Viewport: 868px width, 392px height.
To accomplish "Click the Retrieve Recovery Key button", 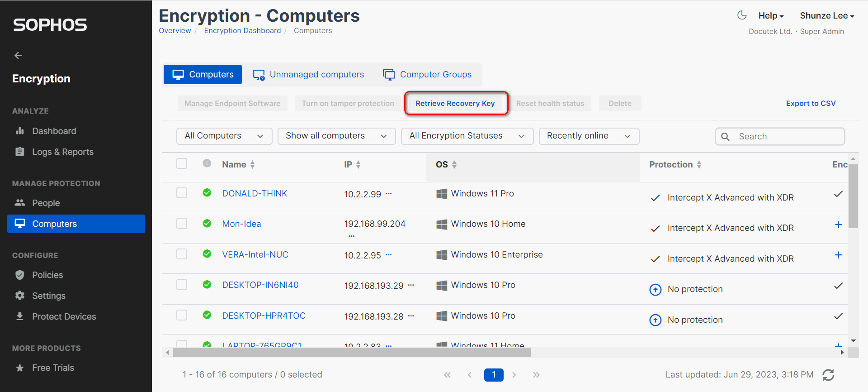I will (x=455, y=104).
